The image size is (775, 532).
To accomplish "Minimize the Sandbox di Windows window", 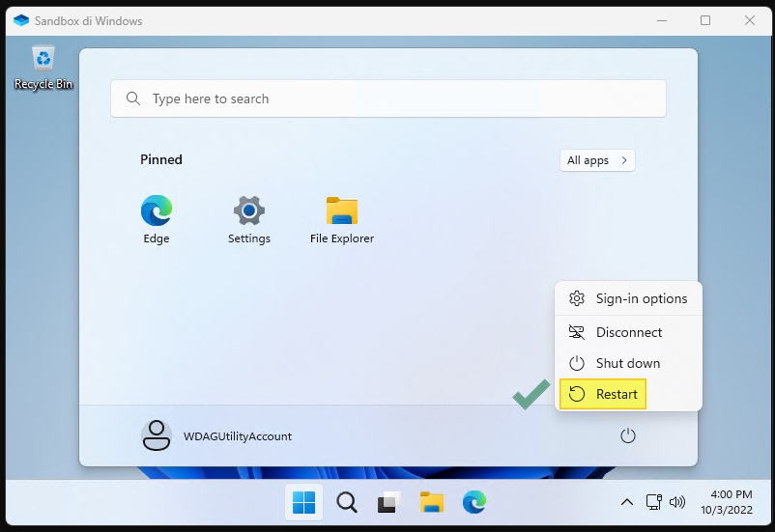I will coord(662,20).
